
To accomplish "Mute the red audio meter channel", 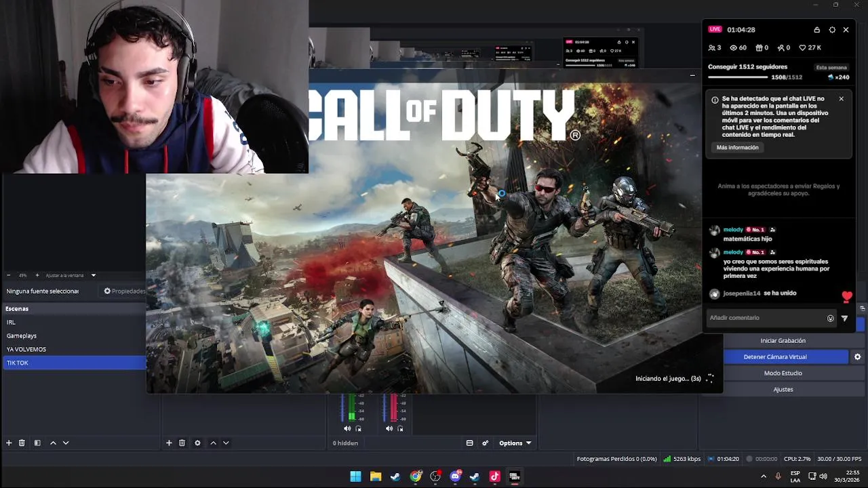I will click(389, 428).
